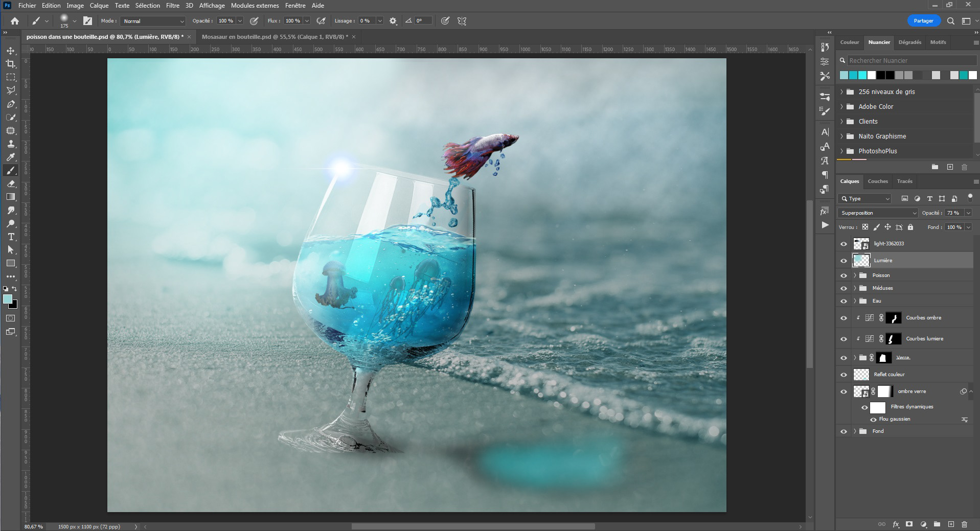Select the Rectangular Marquee tool
The height and width of the screenshot is (531, 980).
[x=11, y=77]
